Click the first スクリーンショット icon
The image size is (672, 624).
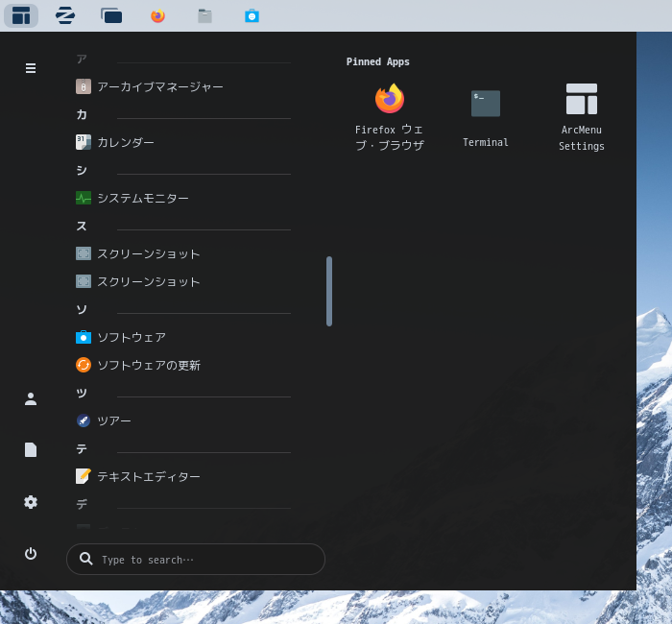point(84,253)
